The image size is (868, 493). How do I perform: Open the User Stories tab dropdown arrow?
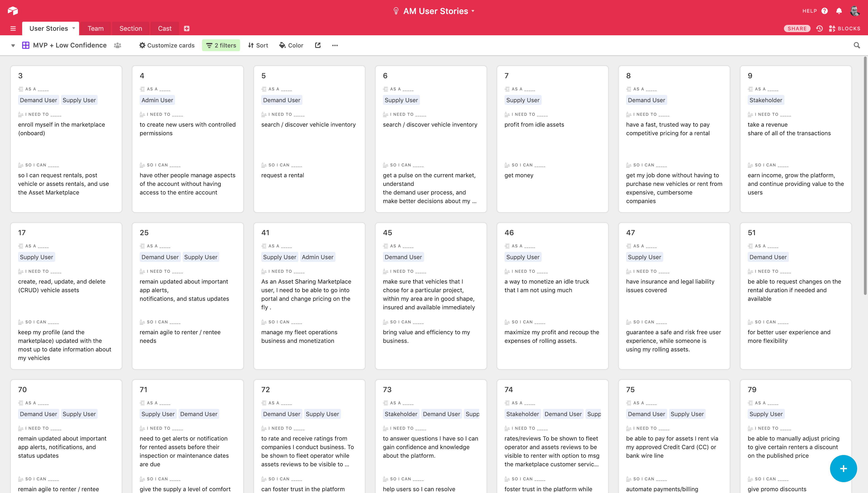pyautogui.click(x=73, y=28)
